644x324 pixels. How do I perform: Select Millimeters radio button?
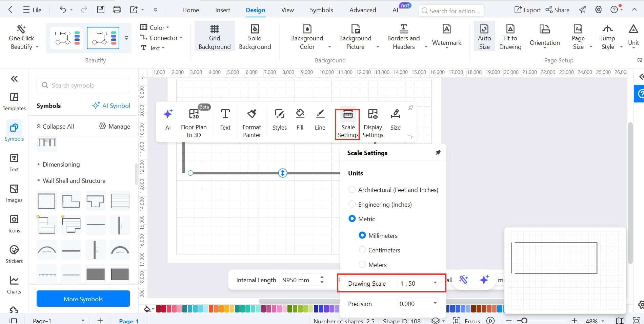click(x=362, y=235)
